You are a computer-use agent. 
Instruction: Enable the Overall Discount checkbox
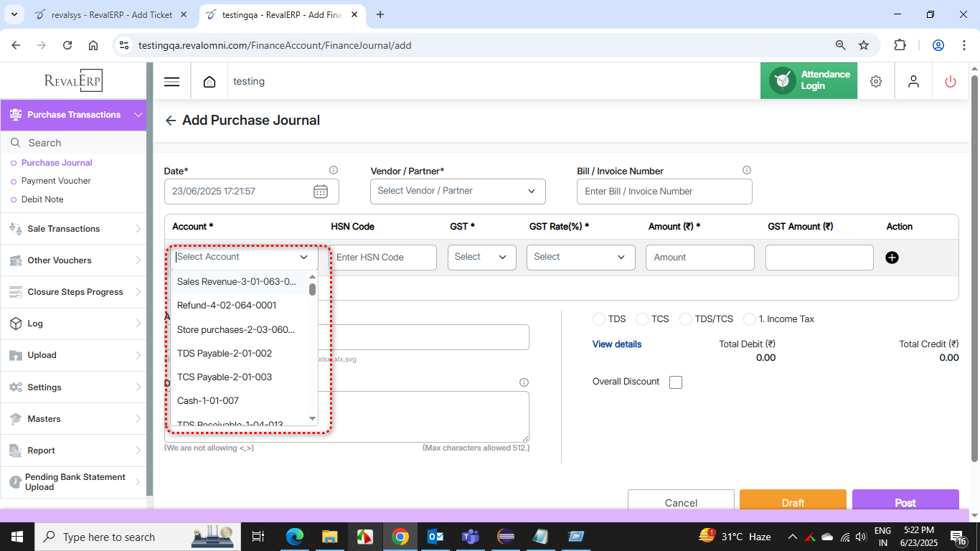pos(676,382)
